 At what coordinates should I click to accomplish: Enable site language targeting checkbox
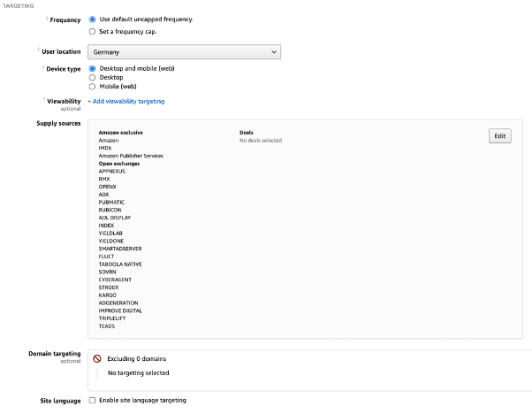[93, 401]
